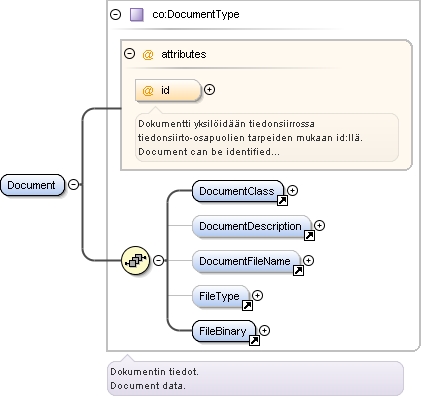
Task: Click the reference arrow on DocumentFileName
Action: 298,270
